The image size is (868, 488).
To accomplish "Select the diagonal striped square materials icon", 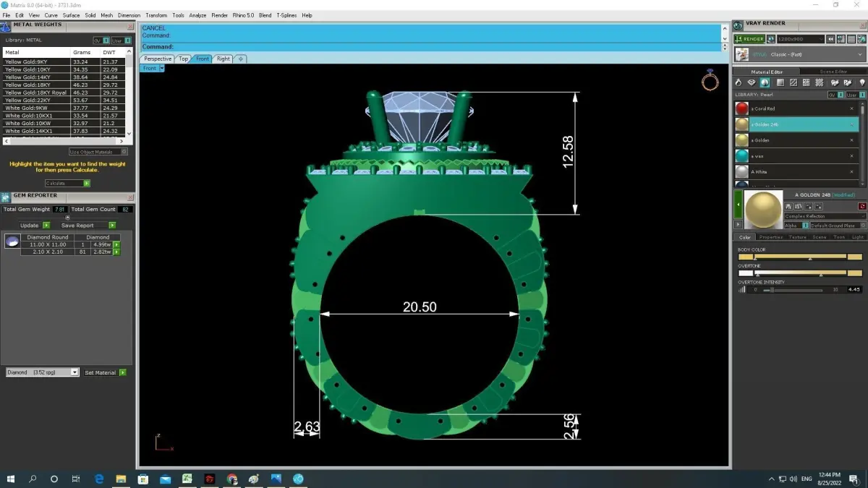I will point(793,82).
